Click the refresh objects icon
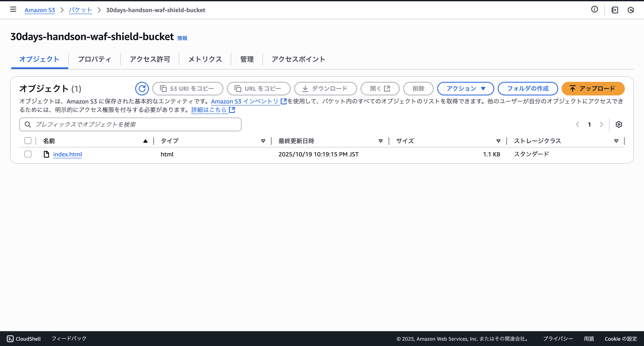 click(x=142, y=89)
